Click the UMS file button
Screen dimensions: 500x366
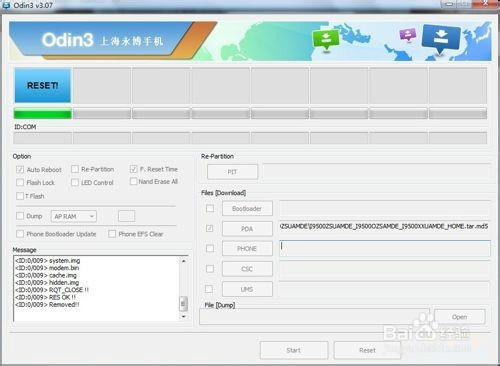click(x=247, y=289)
